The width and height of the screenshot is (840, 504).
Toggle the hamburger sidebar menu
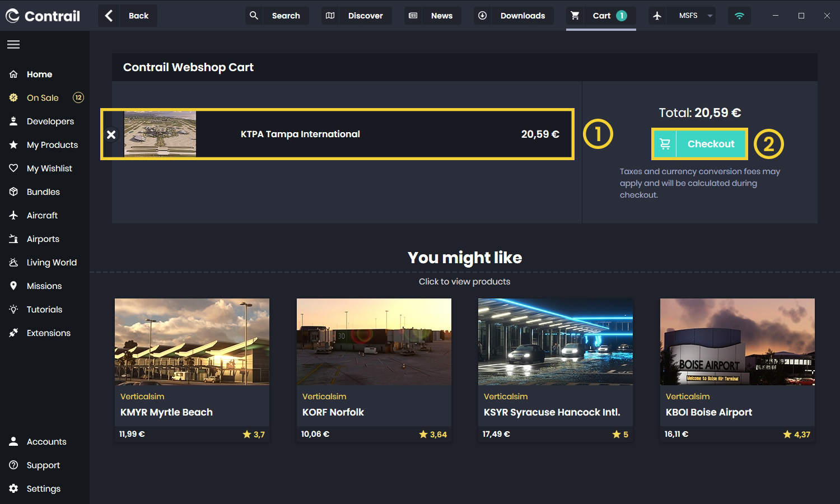point(13,45)
